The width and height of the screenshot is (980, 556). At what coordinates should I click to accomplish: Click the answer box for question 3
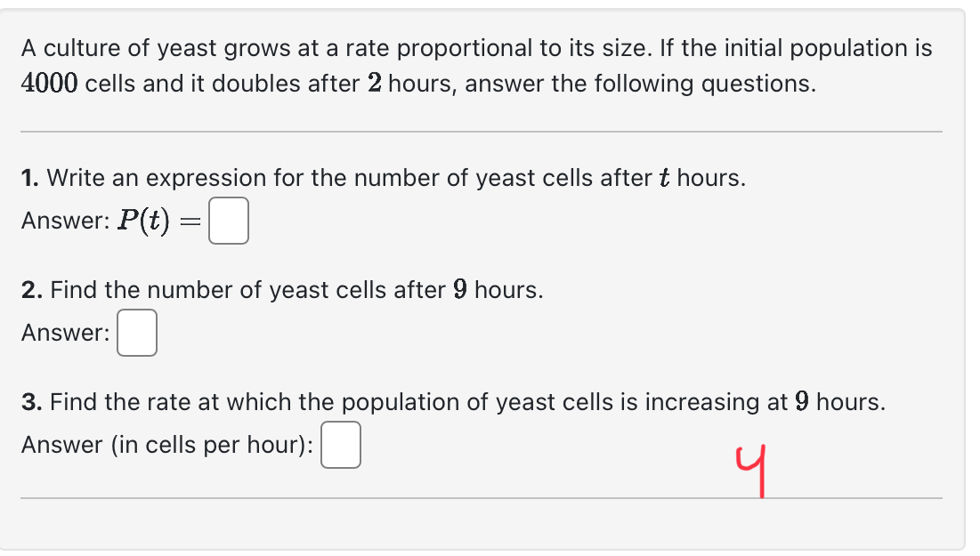pos(341,445)
